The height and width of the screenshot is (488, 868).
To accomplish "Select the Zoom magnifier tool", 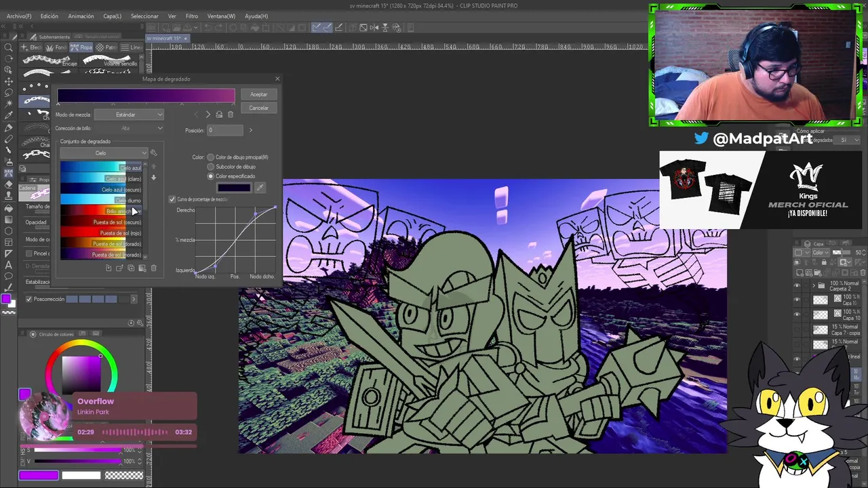I will (x=9, y=47).
